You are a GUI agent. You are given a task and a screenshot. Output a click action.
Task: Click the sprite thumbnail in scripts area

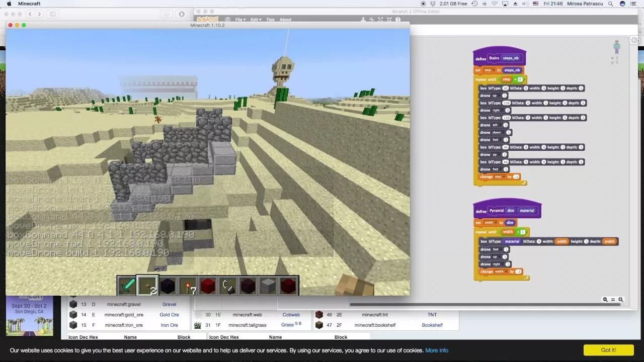(616, 48)
